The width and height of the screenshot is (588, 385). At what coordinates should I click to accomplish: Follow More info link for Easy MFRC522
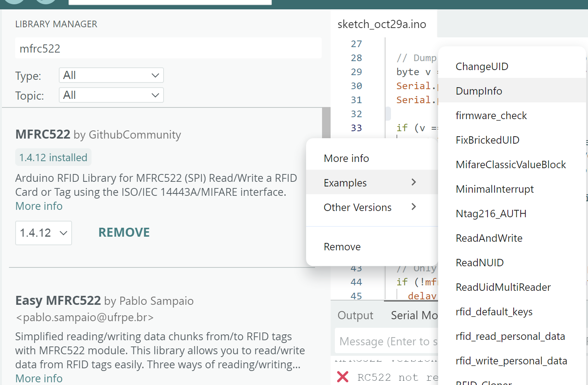(x=39, y=378)
